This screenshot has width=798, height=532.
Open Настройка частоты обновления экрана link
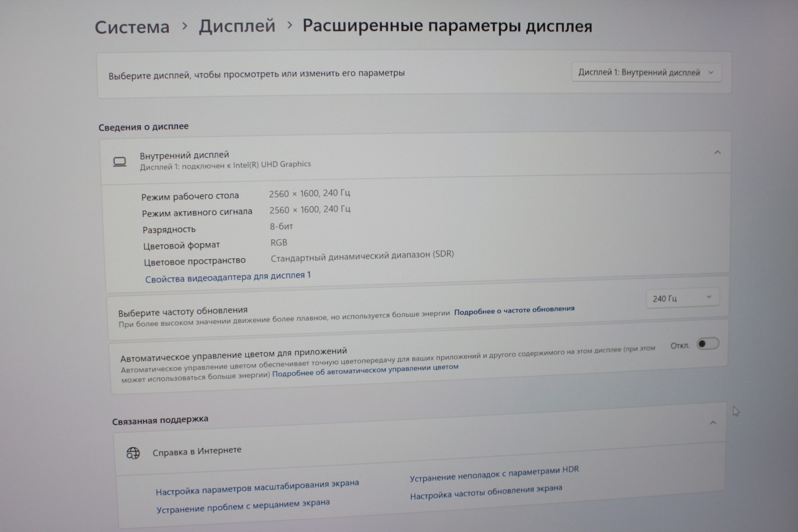click(486, 492)
